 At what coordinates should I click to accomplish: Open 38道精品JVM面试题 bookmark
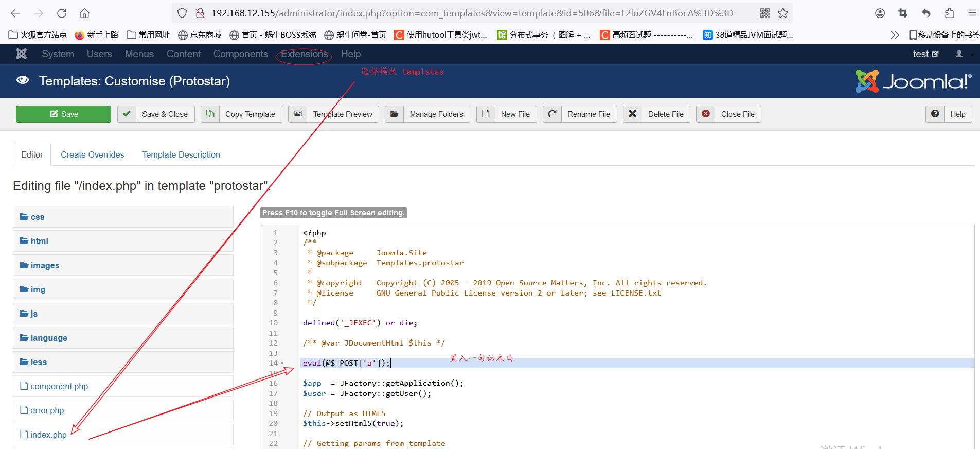click(x=748, y=35)
